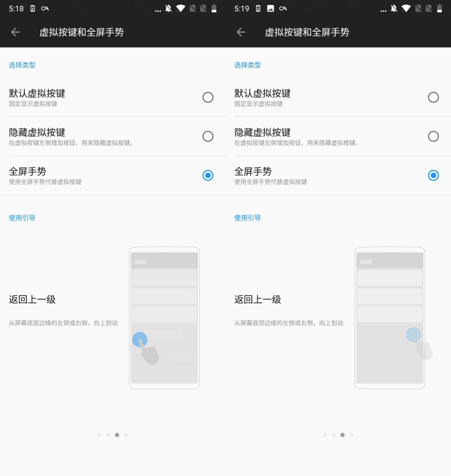451x476 pixels.
Task: Tap the battery icon in left status bar
Action: [x=214, y=9]
